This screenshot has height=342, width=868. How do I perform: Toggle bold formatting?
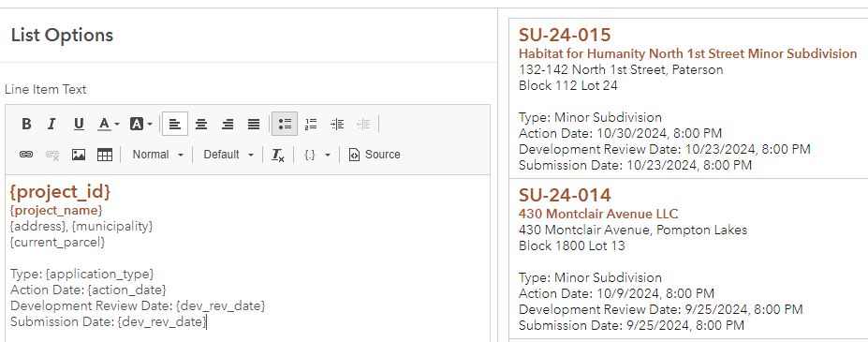(x=26, y=124)
